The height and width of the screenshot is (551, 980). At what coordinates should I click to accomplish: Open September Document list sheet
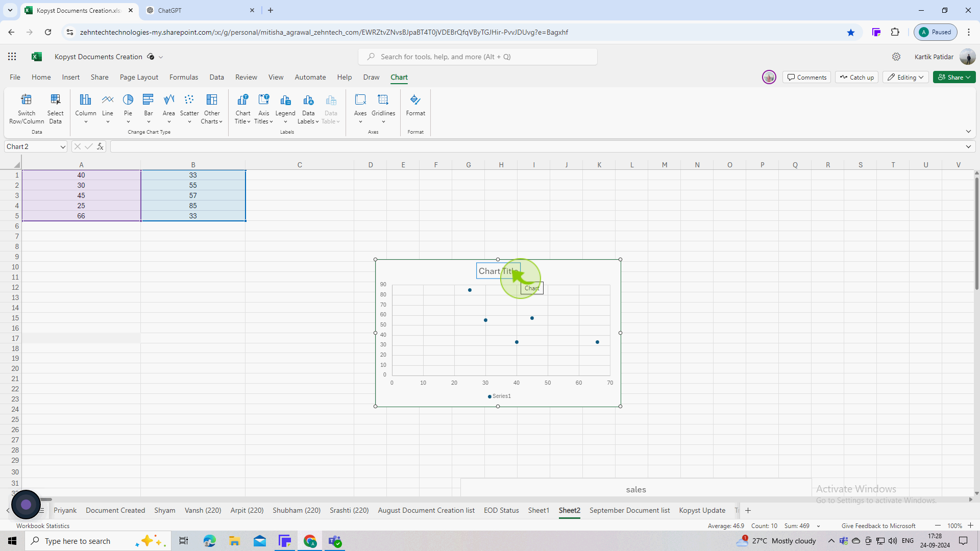point(629,510)
